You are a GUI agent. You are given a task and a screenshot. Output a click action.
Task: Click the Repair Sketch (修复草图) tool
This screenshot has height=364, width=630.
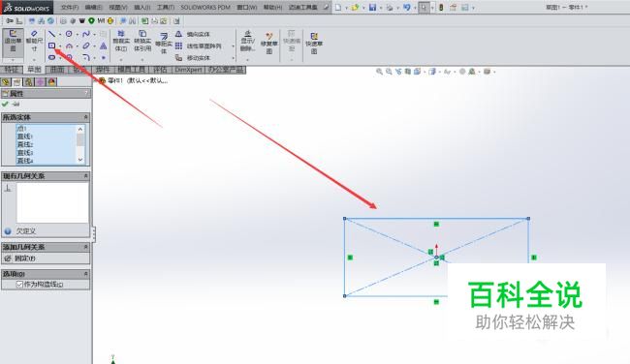[x=269, y=43]
